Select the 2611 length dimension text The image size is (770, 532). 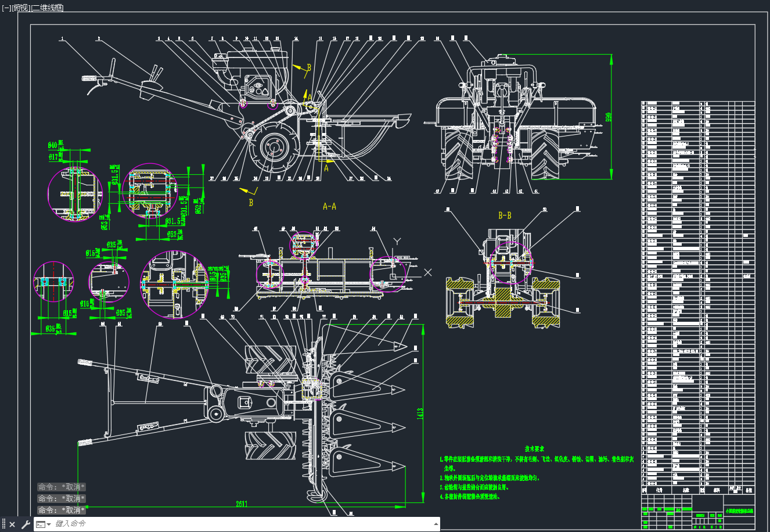tap(242, 504)
